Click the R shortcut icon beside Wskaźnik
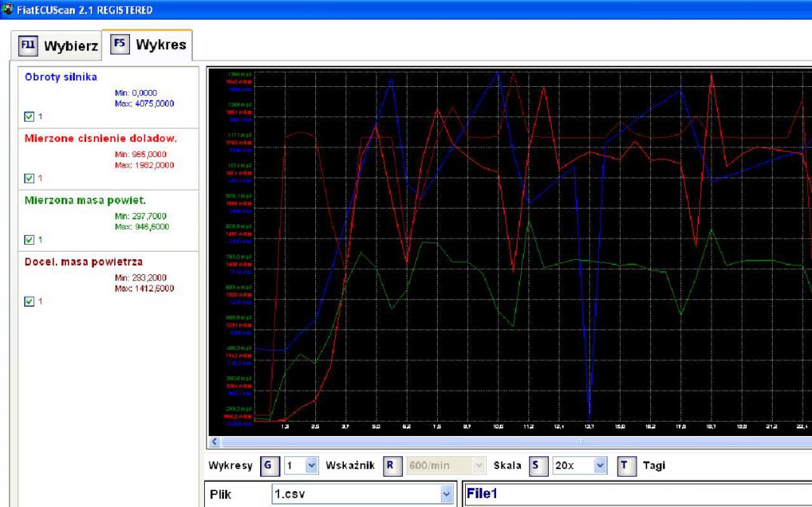Image resolution: width=812 pixels, height=507 pixels. pos(390,465)
